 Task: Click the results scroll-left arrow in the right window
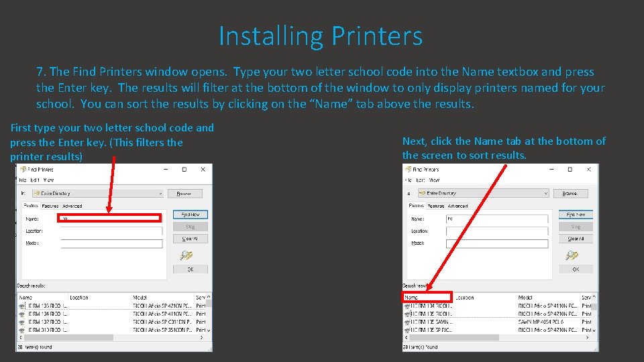pyautogui.click(x=407, y=337)
